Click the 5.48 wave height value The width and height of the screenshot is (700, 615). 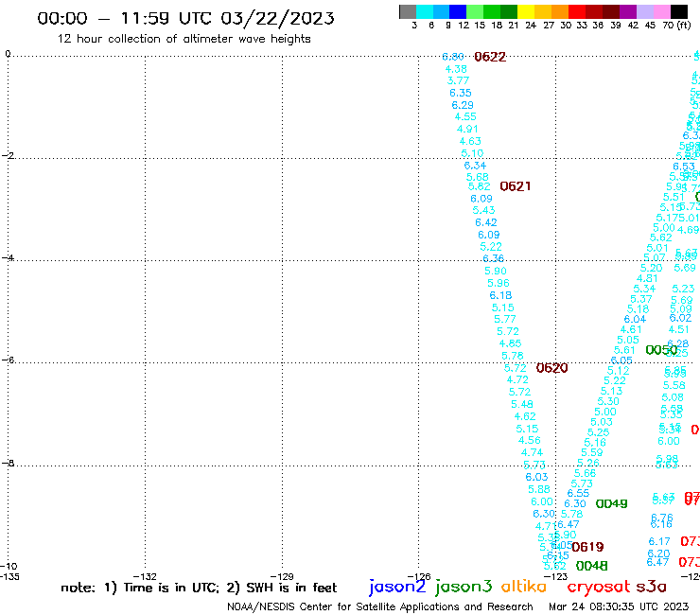[522, 404]
